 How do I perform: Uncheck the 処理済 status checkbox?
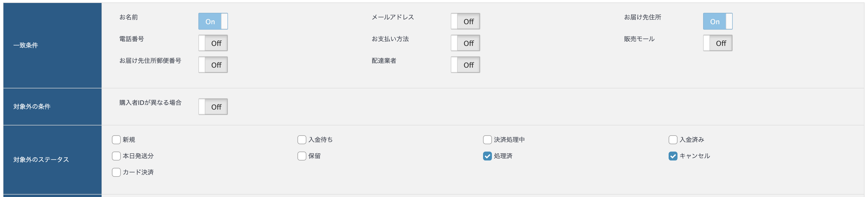(x=487, y=156)
